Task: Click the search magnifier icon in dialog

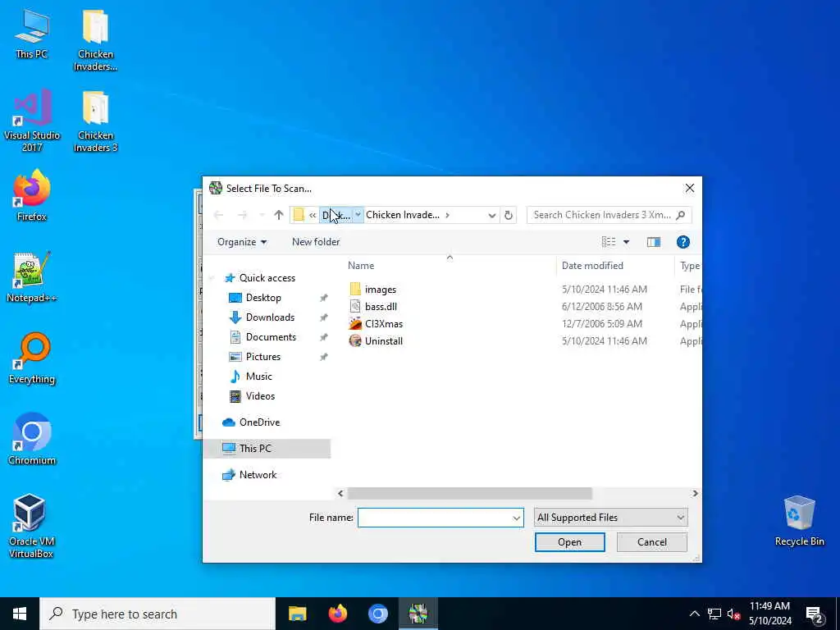Action: (681, 215)
